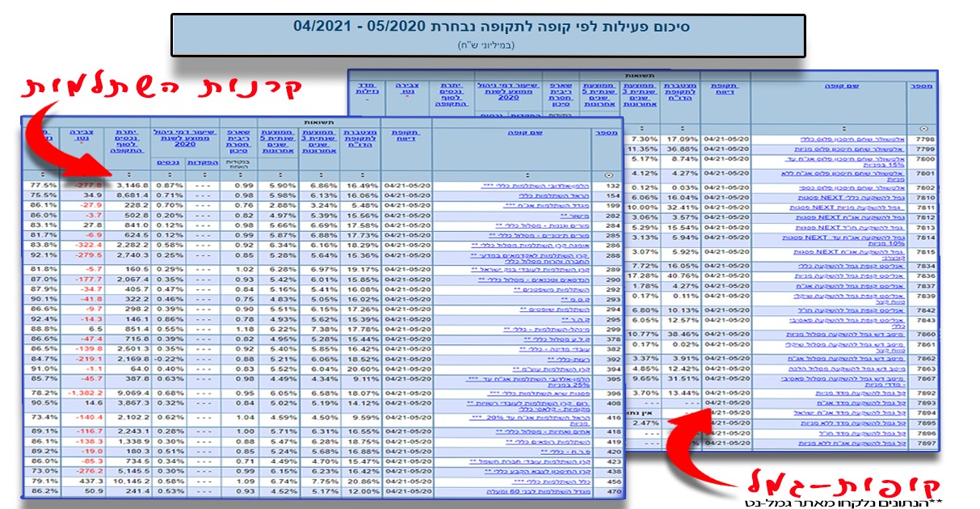Open back table header link 'מספר'
980x509 pixels.
pos(923,85)
